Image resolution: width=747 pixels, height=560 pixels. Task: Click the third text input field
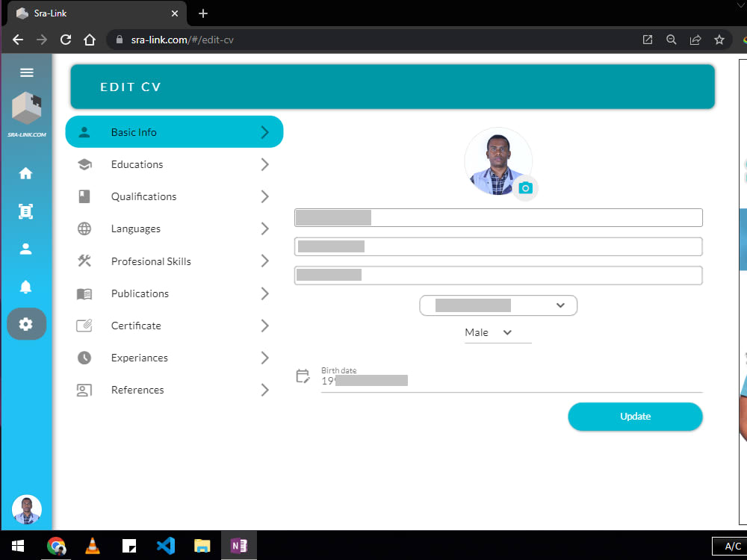coord(498,276)
